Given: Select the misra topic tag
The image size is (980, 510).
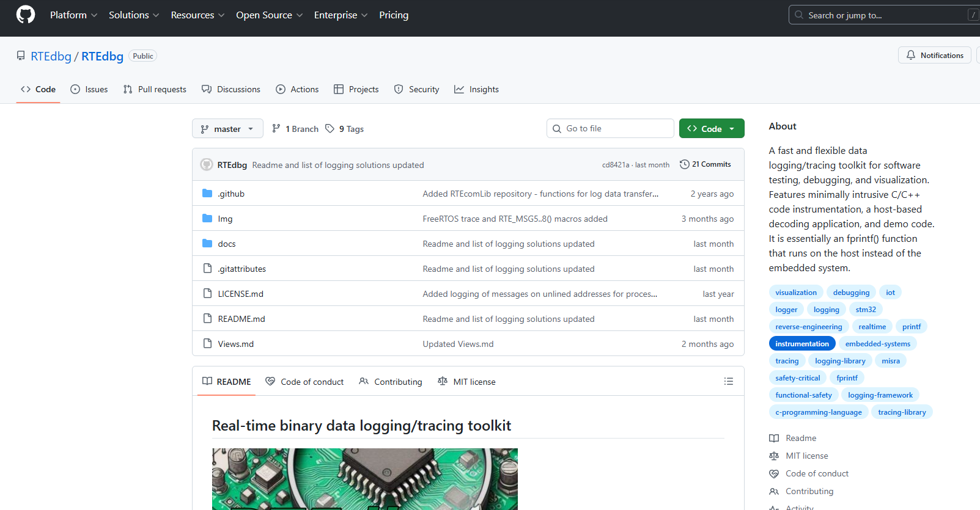Looking at the screenshot, I should point(891,361).
